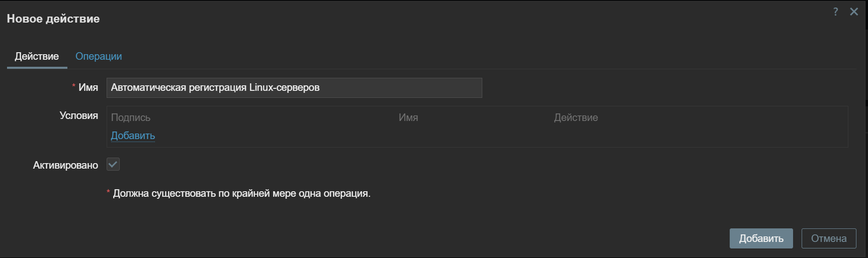This screenshot has height=258, width=868.
Task: Open the help question mark icon
Action: pos(835,12)
